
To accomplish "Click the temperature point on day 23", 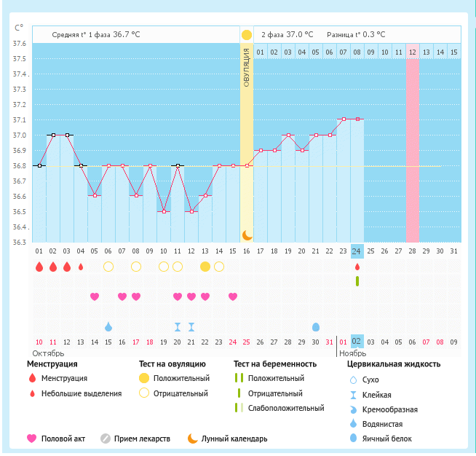I will (x=344, y=119).
